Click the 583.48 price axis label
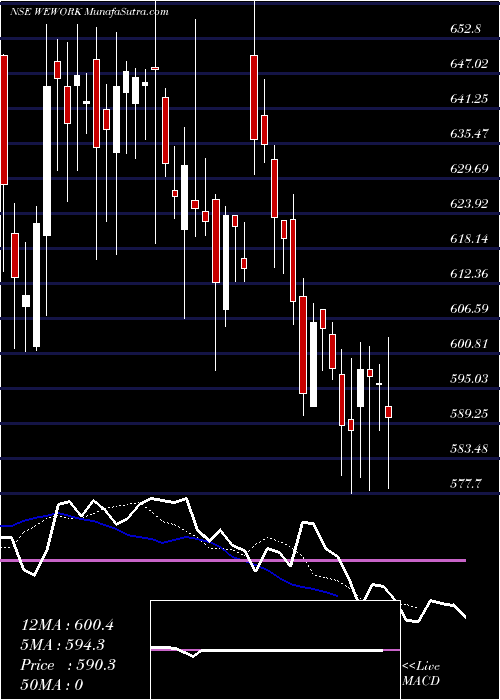 click(469, 448)
